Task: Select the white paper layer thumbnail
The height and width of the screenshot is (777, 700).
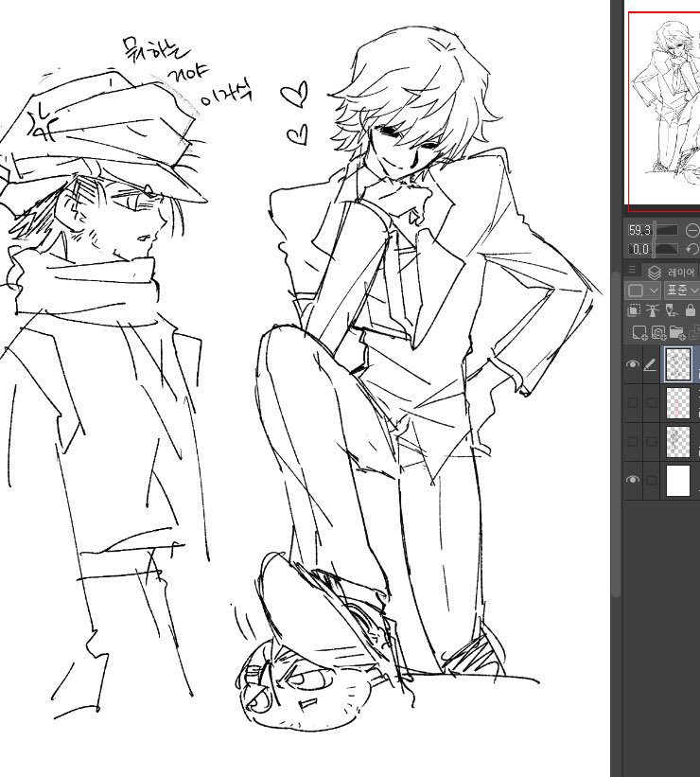Action: pyautogui.click(x=677, y=480)
